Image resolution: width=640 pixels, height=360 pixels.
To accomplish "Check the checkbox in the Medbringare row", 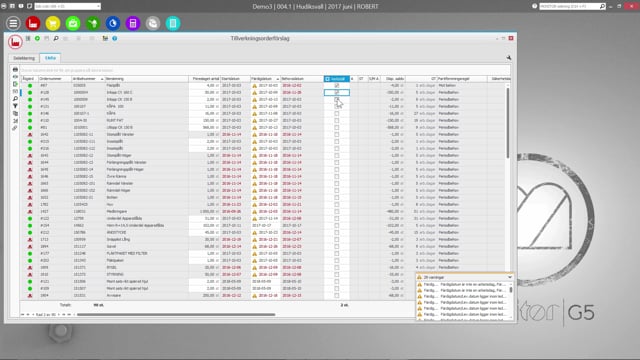I will coord(337,211).
